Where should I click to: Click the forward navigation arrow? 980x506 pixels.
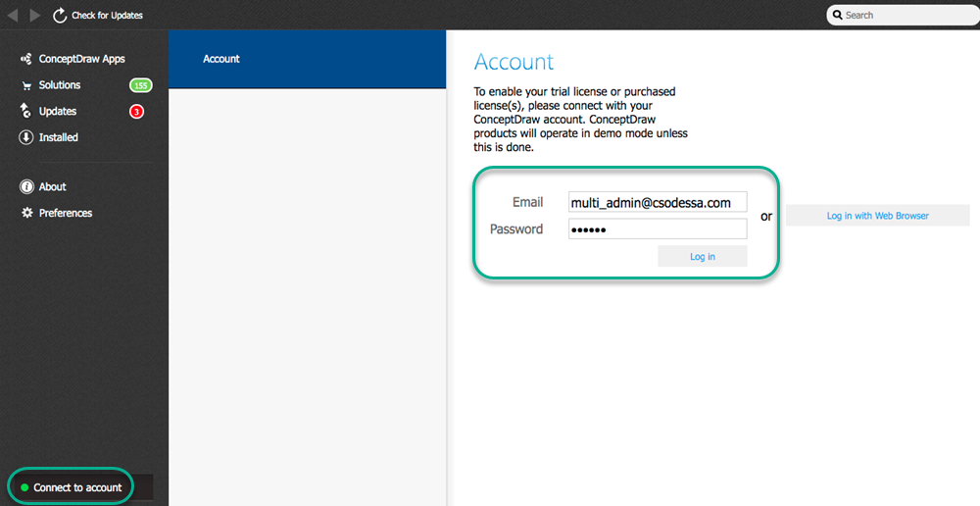(x=35, y=15)
